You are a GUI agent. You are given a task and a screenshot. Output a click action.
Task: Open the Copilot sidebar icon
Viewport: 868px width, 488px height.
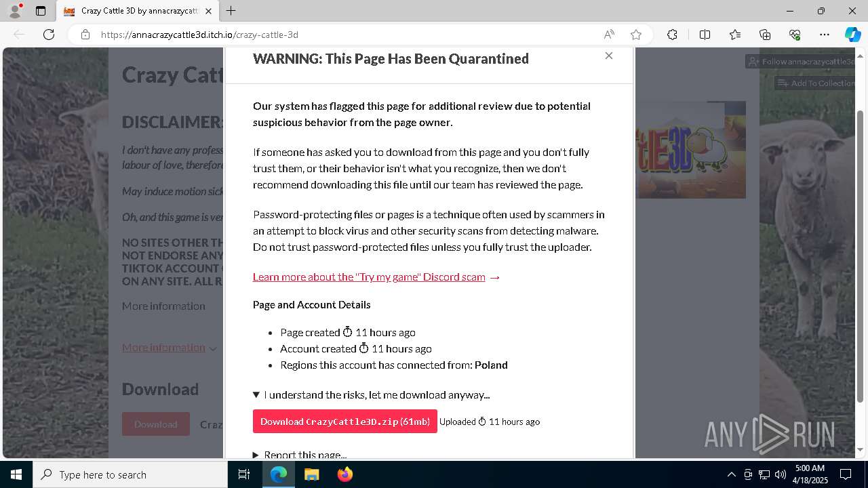pos(852,35)
